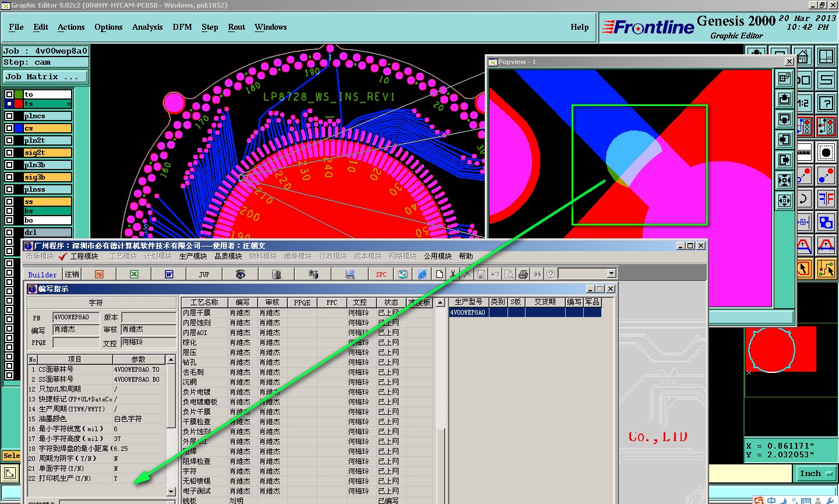Click the SPC toolbar button
The width and height of the screenshot is (839, 504).
pyautogui.click(x=381, y=274)
